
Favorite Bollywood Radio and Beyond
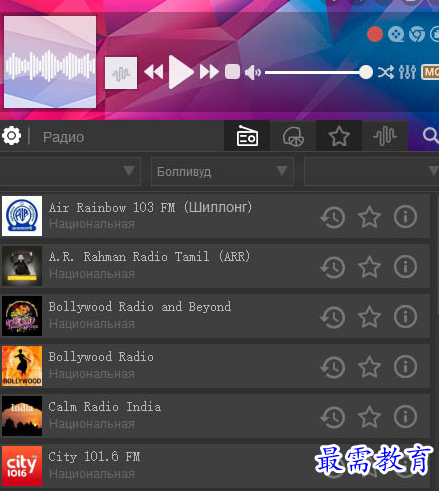pyautogui.click(x=369, y=317)
